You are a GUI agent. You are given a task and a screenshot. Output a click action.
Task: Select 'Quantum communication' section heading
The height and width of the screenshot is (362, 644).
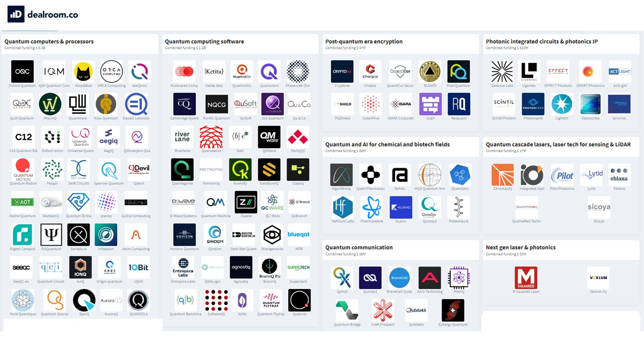coord(359,247)
